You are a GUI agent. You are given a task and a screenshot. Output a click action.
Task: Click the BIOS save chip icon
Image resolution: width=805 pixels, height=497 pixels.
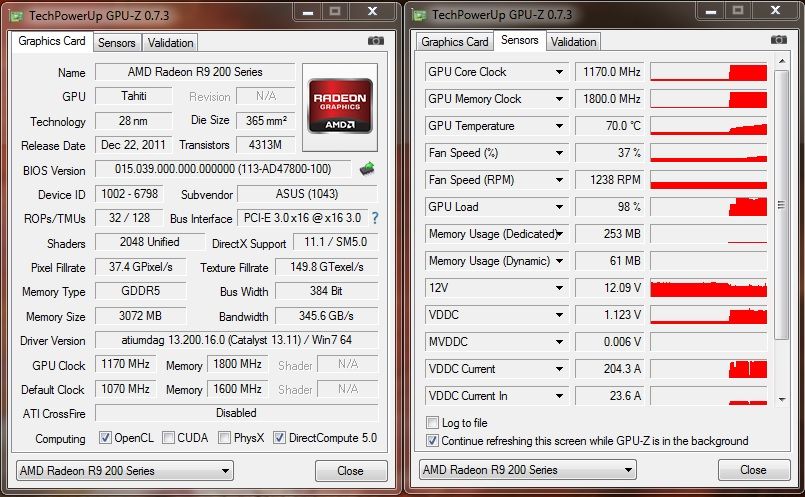367,169
